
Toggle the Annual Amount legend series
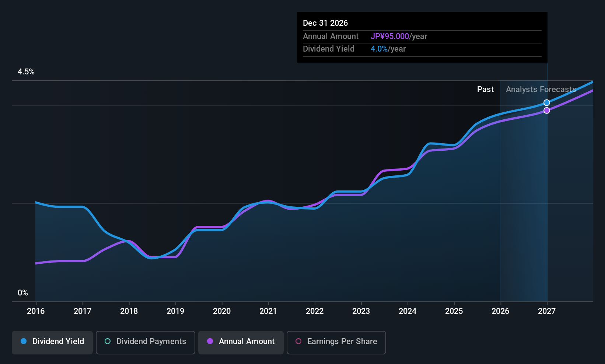(x=241, y=342)
